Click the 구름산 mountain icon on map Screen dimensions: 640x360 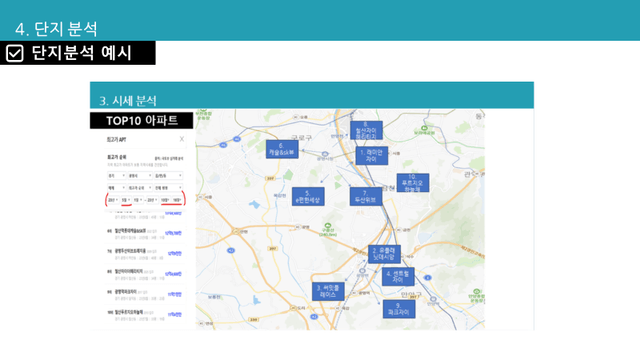tap(327, 226)
